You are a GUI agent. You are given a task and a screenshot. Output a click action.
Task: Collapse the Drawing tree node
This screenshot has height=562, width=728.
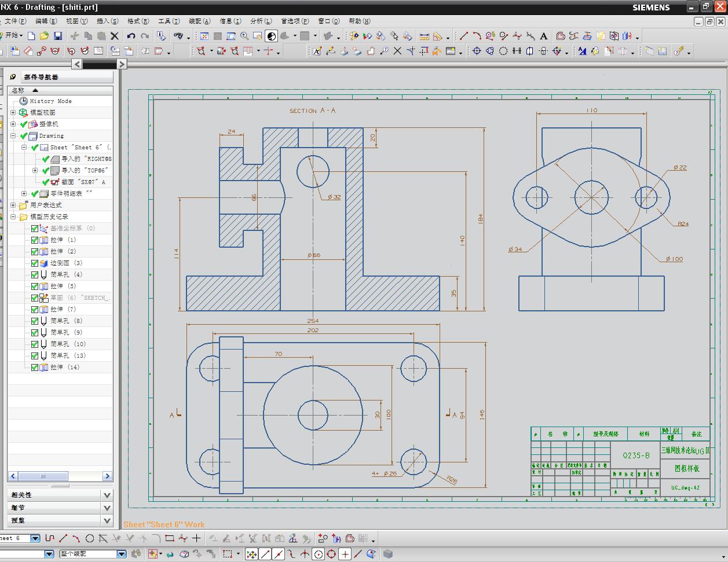coord(13,136)
